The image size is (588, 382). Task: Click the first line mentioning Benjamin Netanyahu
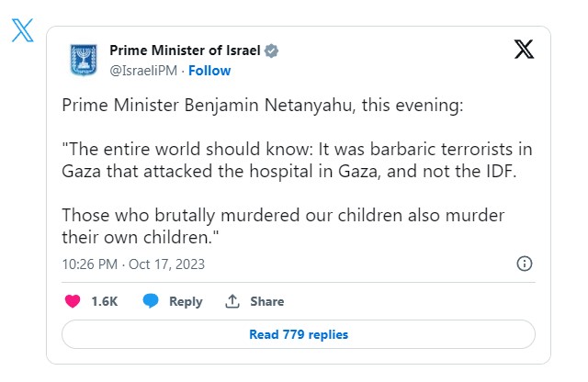coord(263,106)
